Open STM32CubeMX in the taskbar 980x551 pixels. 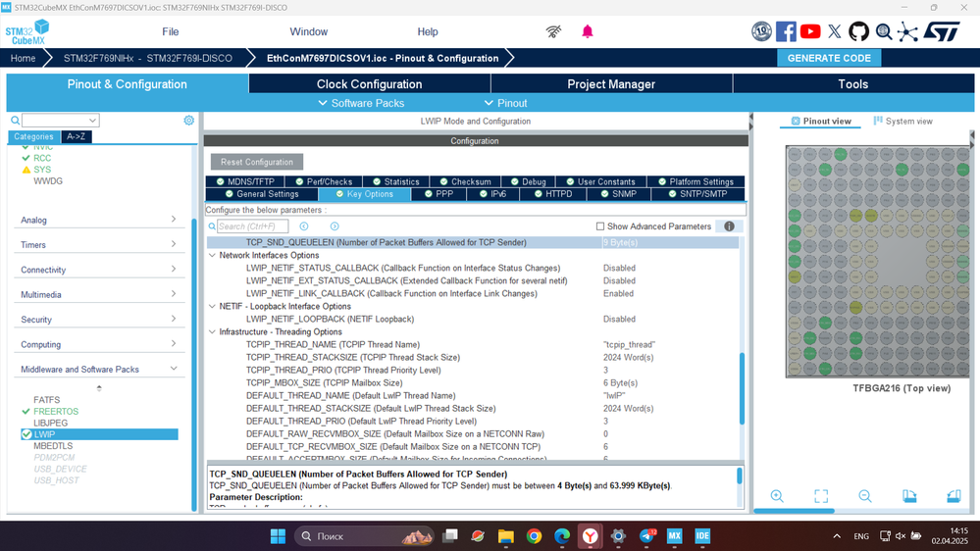tap(674, 536)
